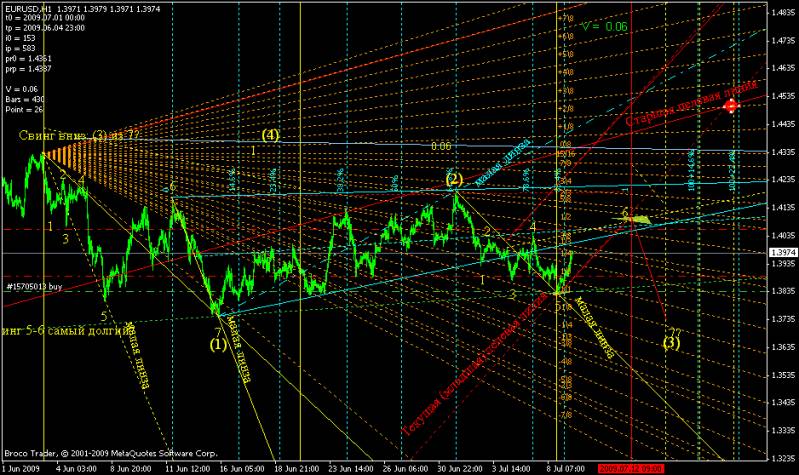799x475 pixels.
Task: Select the 'Старшая целевая линия' red label
Action: click(x=691, y=103)
